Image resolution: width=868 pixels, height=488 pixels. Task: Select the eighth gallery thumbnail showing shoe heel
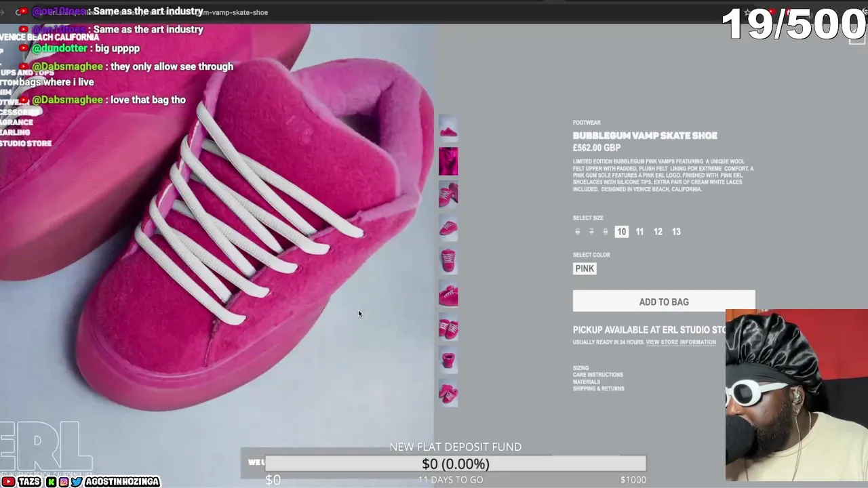(x=448, y=361)
